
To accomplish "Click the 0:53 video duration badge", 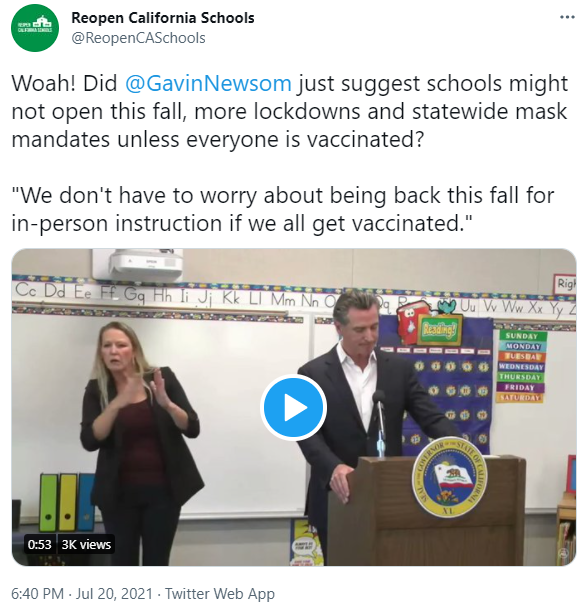I will (x=40, y=544).
